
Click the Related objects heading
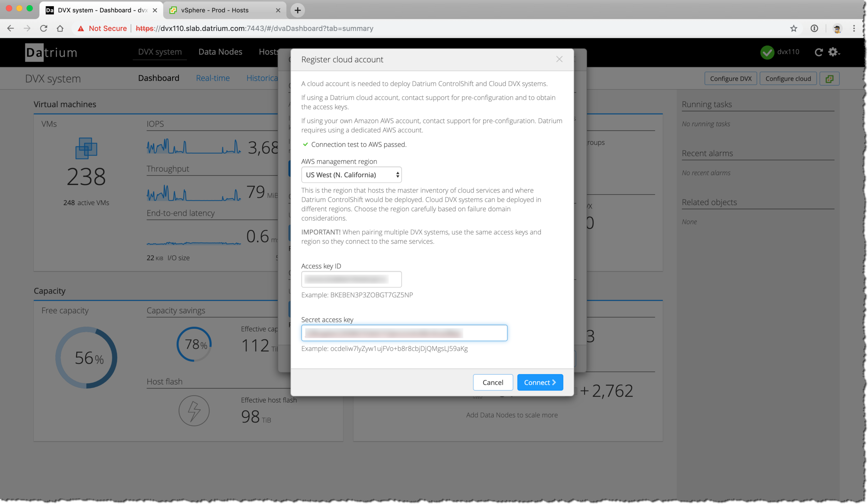coord(709,202)
